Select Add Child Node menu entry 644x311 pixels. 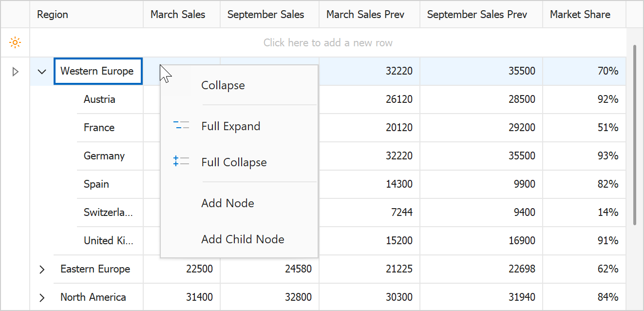coord(243,239)
